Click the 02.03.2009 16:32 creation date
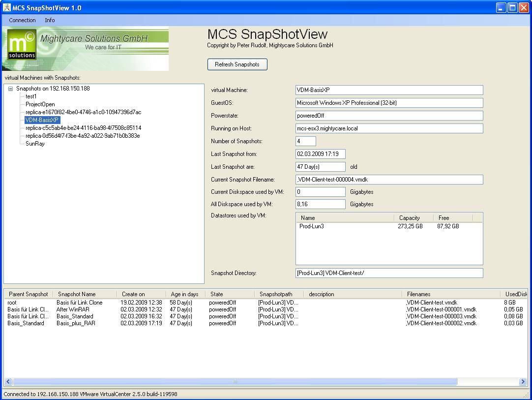Screen dimensions: 532x400 141,316
